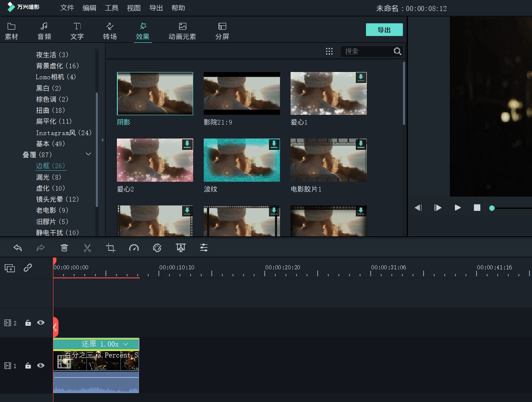Click the add track icon
The width and height of the screenshot is (532, 402).
coord(10,268)
